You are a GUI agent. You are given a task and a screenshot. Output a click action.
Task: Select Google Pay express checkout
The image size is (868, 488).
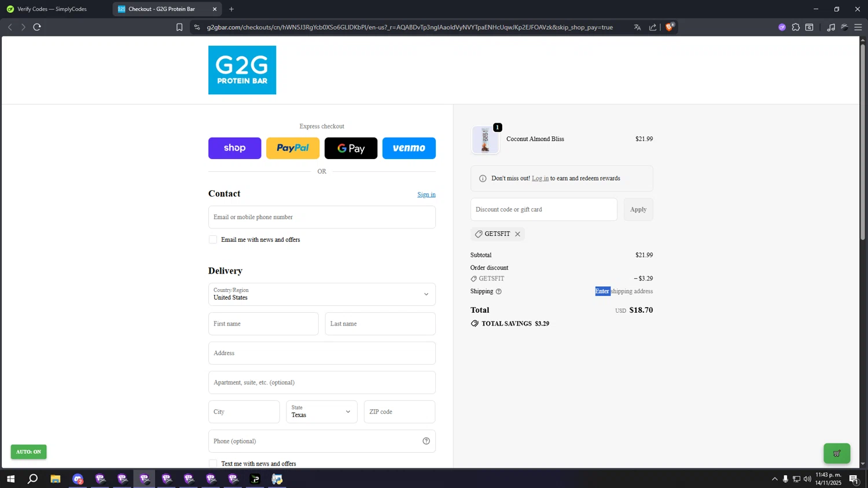[x=351, y=148]
